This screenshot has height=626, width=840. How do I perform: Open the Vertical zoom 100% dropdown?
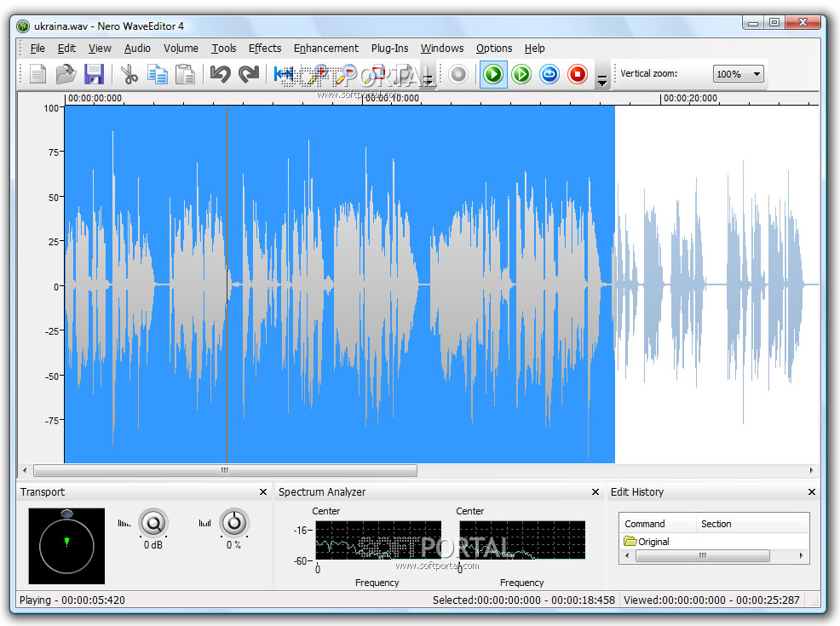738,74
